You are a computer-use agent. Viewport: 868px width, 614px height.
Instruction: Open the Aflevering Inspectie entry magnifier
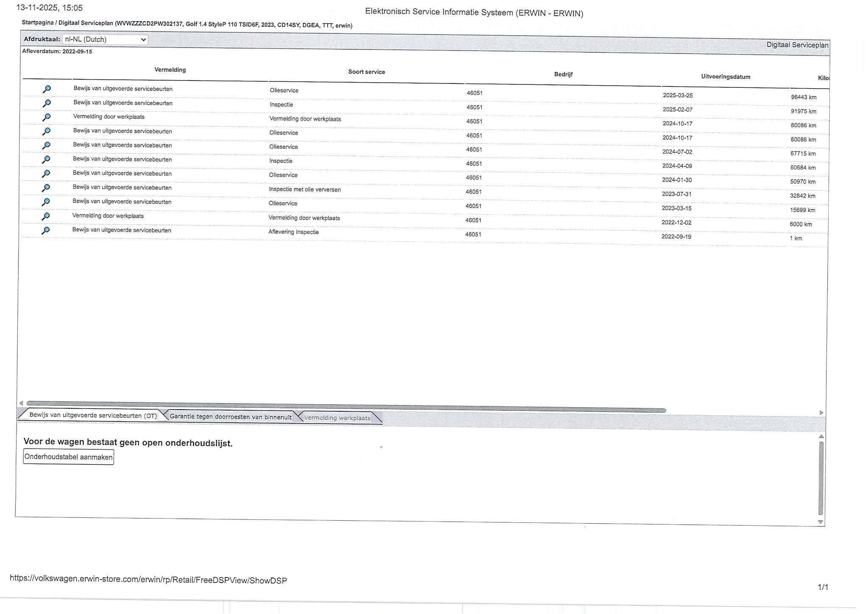(x=46, y=230)
